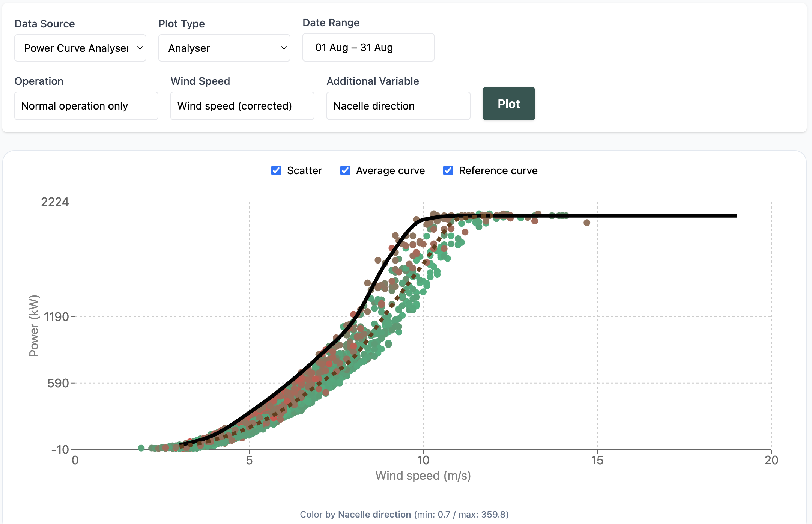Click the leftmost green scatter point
Screen dimensions: 812x524
(x=141, y=448)
